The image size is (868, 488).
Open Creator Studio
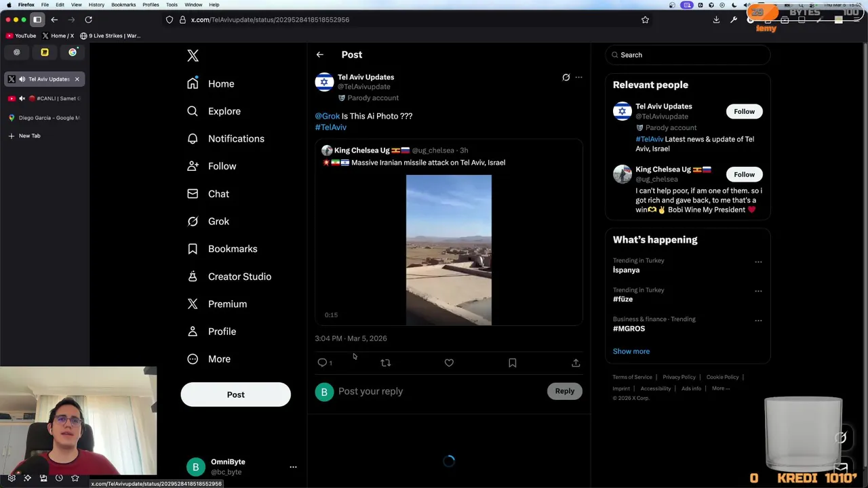(x=229, y=277)
